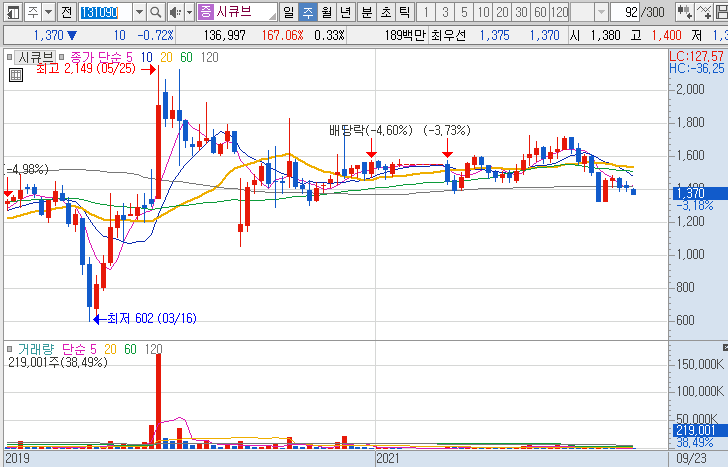This screenshot has height=467, width=728.
Task: Toggle the square before 종가 단순 label
Action: click(61, 58)
